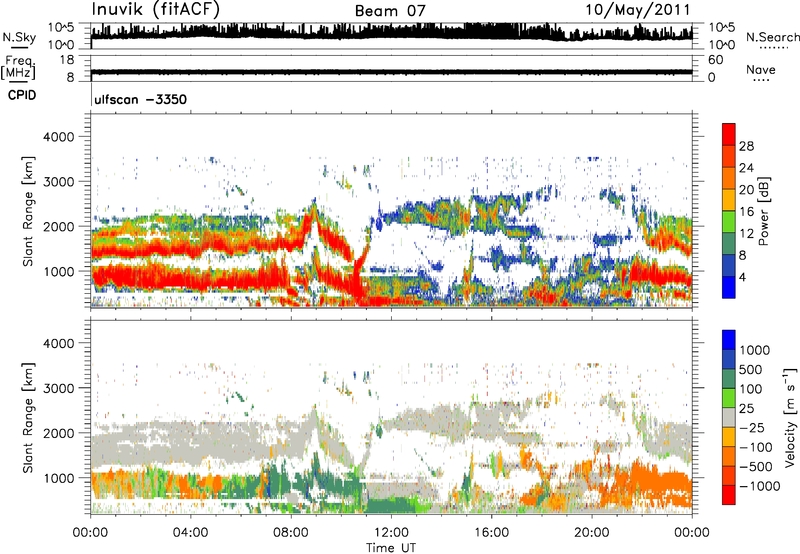Viewport: 800px width, 554px height.
Task: Click the gray band of velocity colorbar
Action: click(729, 417)
